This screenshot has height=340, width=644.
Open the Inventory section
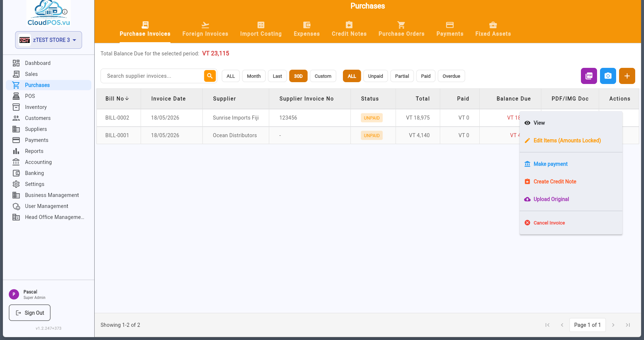click(48, 107)
